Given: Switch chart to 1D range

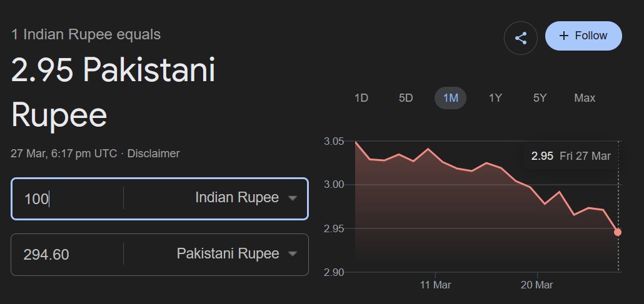Looking at the screenshot, I should 361,98.
